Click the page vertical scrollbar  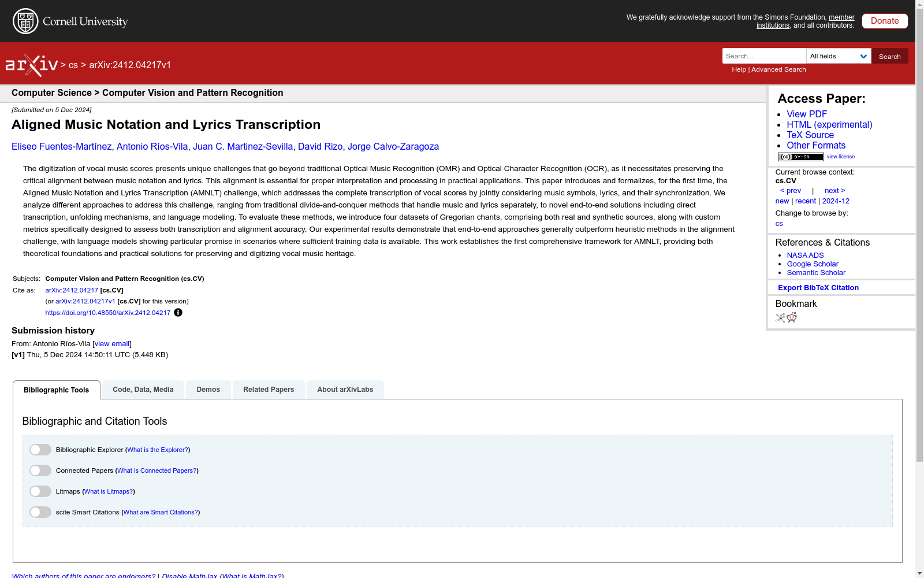(919, 235)
